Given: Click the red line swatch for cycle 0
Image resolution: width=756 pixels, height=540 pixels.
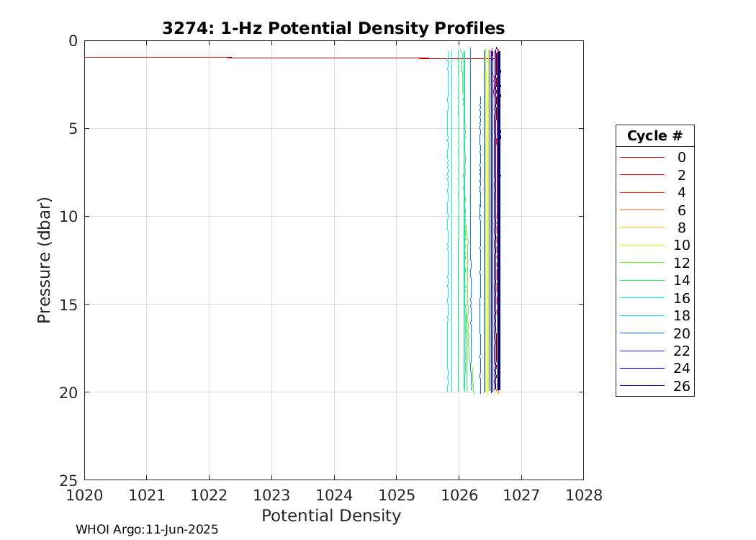Looking at the screenshot, I should [642, 157].
